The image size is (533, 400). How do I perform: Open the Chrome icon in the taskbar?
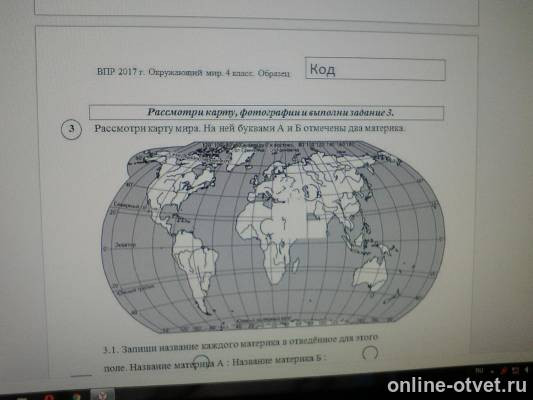pyautogui.click(x=77, y=396)
